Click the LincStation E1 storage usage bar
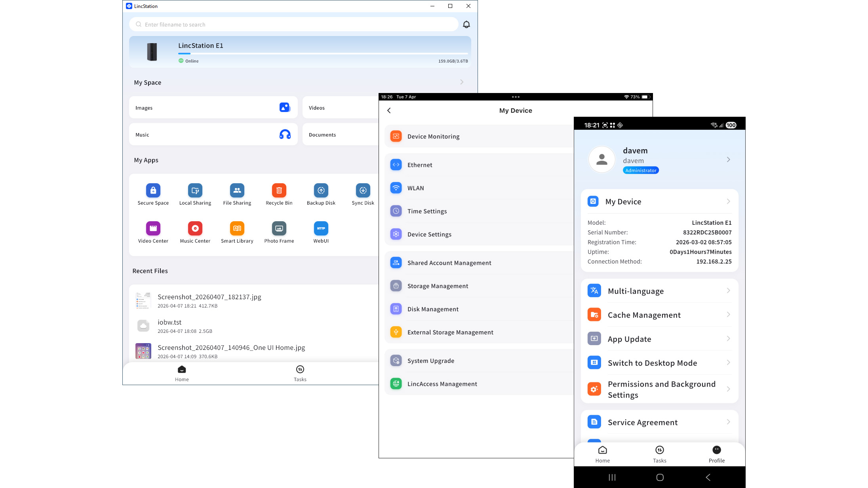This screenshot has height=488, width=868. tap(323, 53)
